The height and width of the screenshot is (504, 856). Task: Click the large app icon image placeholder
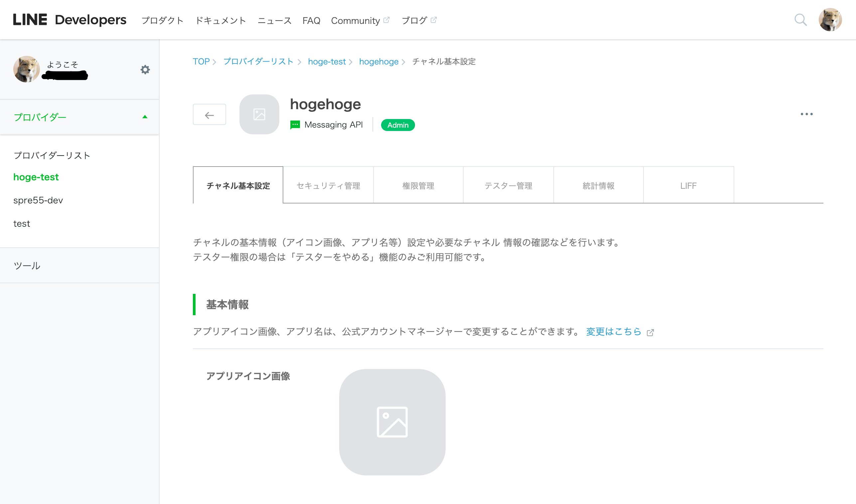pyautogui.click(x=392, y=422)
